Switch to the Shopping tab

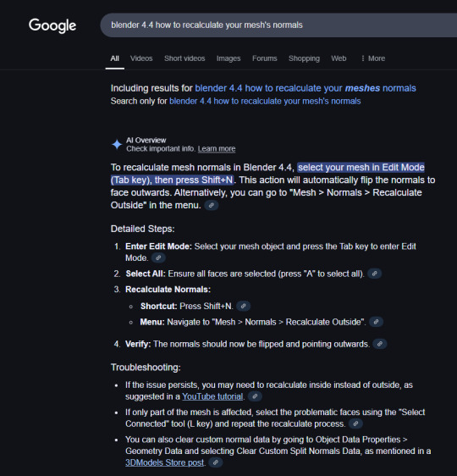[x=304, y=58]
